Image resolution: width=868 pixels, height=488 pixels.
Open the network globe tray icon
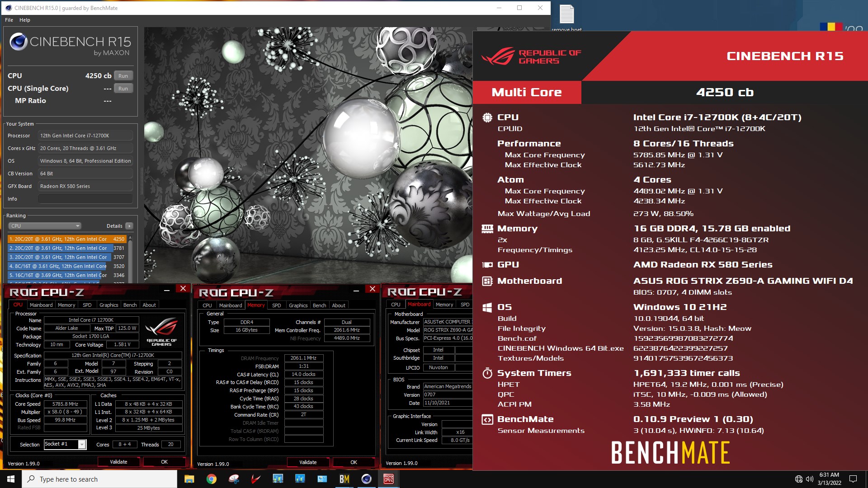click(x=799, y=479)
